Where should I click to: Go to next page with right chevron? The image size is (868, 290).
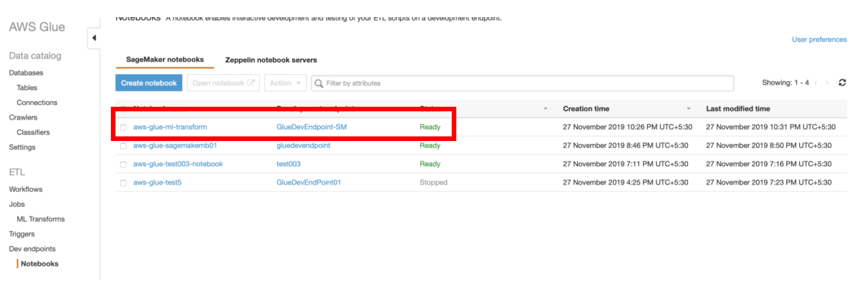click(x=827, y=83)
